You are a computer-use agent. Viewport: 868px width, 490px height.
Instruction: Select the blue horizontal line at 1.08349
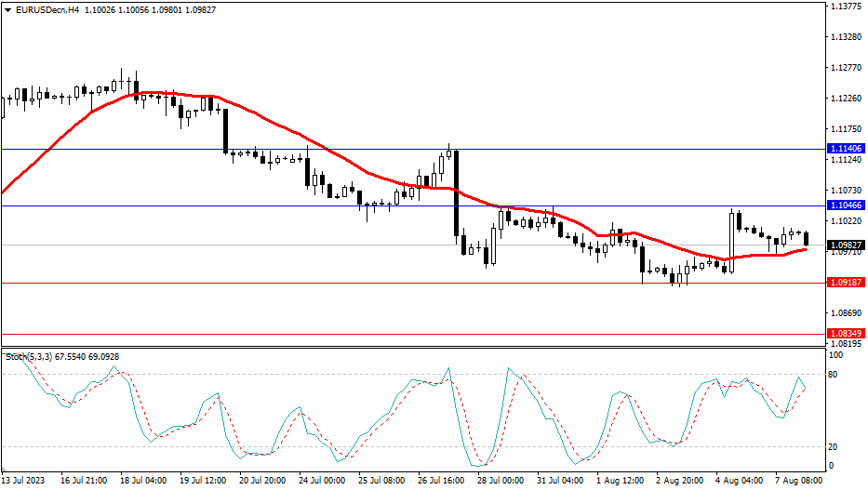click(372, 334)
